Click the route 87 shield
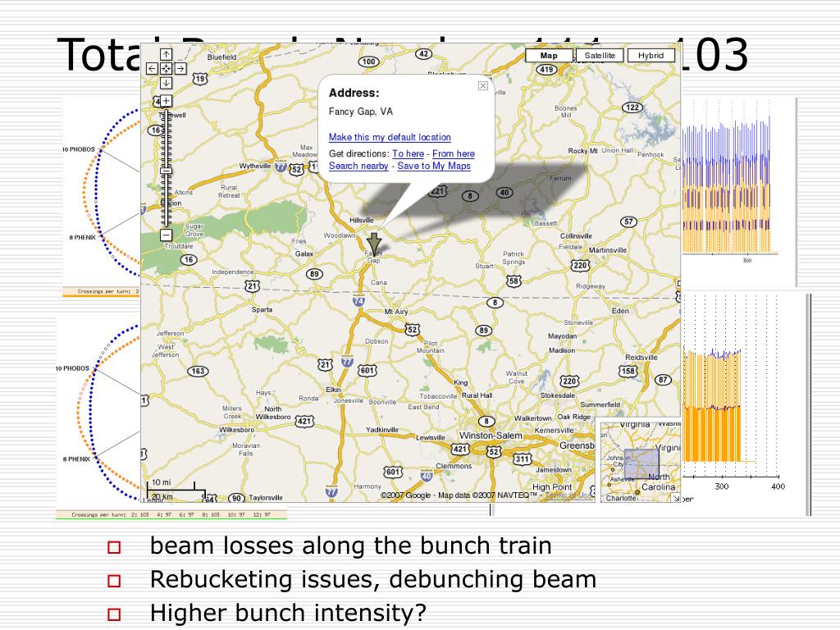Screen dimensions: 840x630 (x=663, y=380)
